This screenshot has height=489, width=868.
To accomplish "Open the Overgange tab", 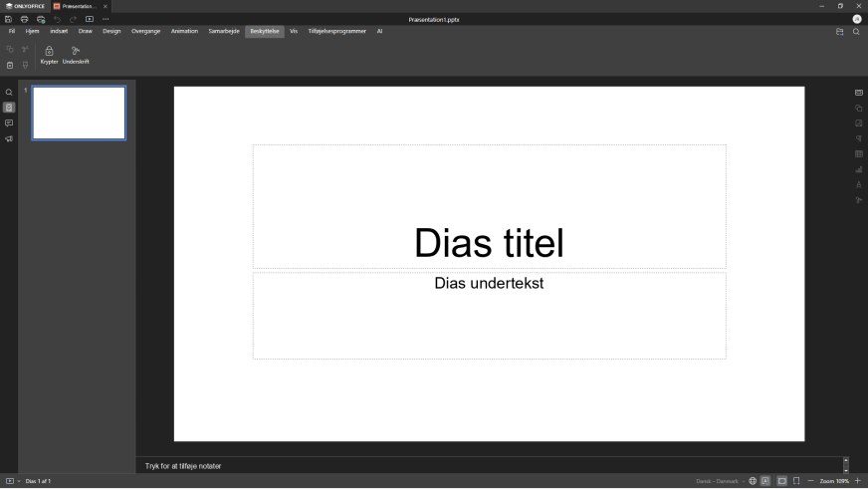I will point(145,32).
